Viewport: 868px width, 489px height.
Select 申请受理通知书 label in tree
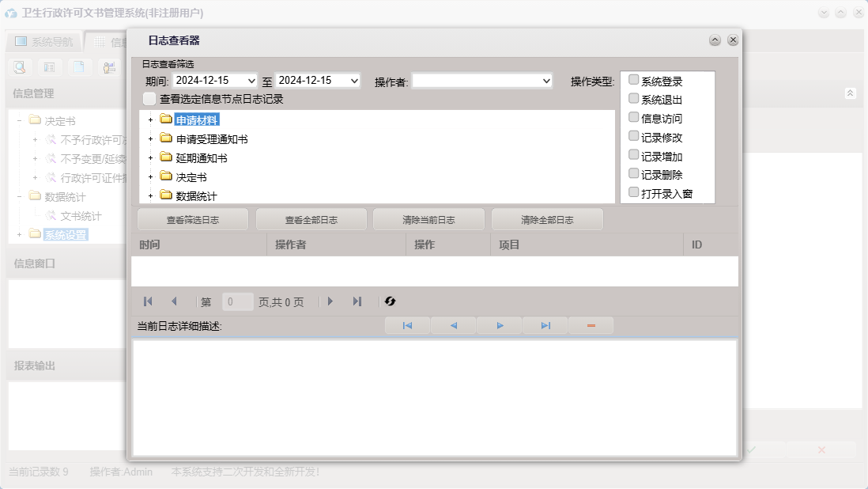pos(212,139)
